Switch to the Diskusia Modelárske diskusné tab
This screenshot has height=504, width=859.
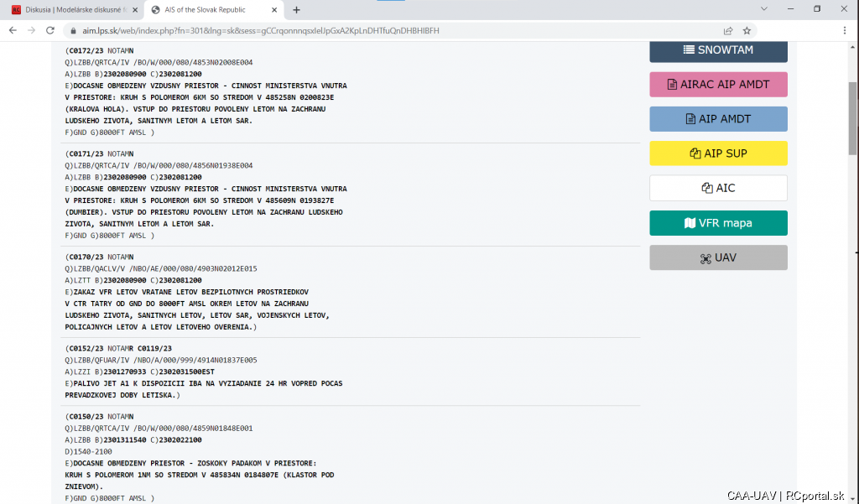[x=75, y=10]
